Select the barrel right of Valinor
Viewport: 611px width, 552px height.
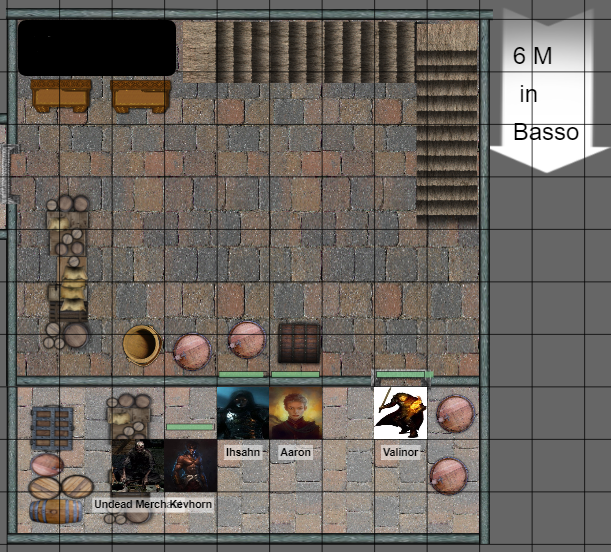tap(455, 414)
